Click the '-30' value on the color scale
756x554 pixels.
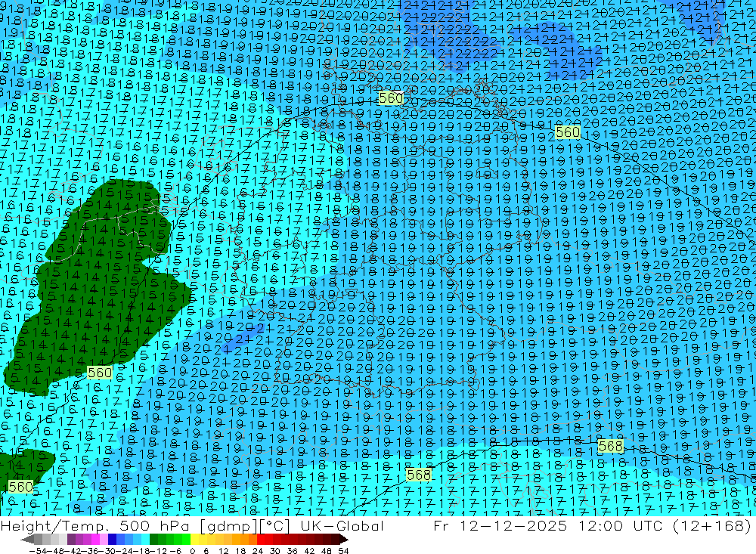107,551
